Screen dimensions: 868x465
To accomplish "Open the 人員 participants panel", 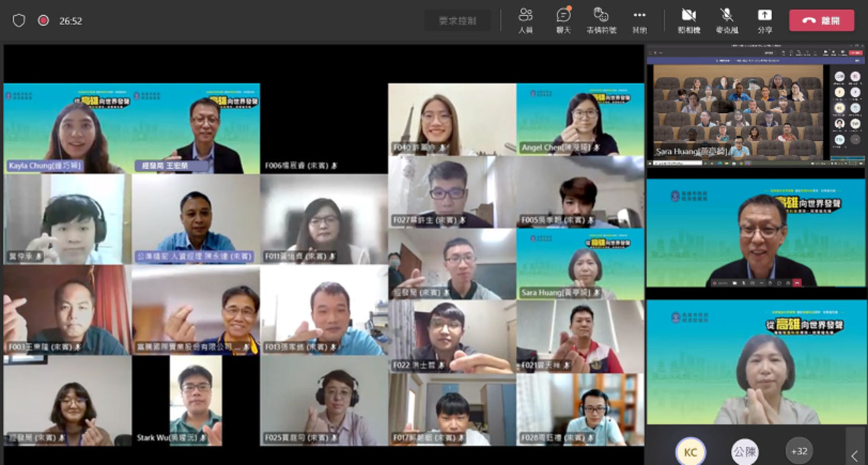I will 525,21.
